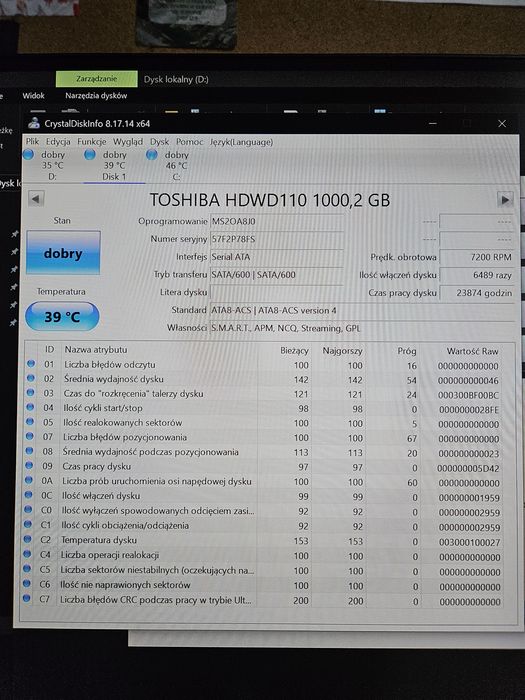Click the 'Bieżący' column header

point(294,350)
